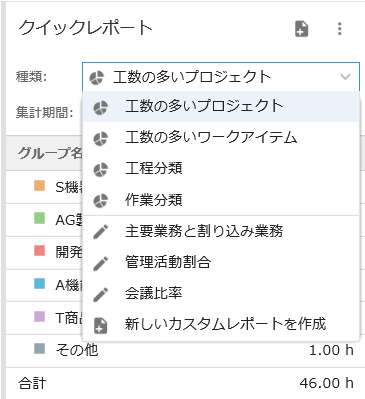
Task: Select highlighted 工数の多いプロジェクト option
Action: [x=221, y=107]
